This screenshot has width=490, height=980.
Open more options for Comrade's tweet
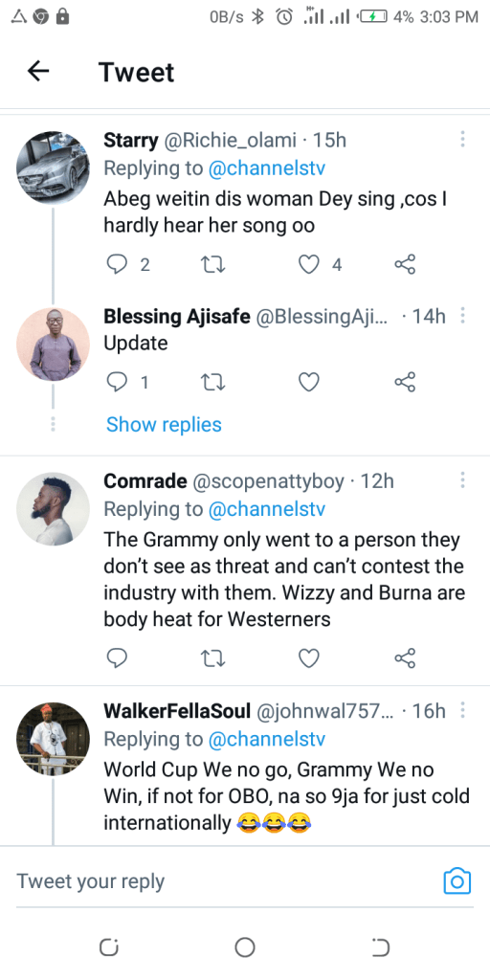click(x=462, y=480)
